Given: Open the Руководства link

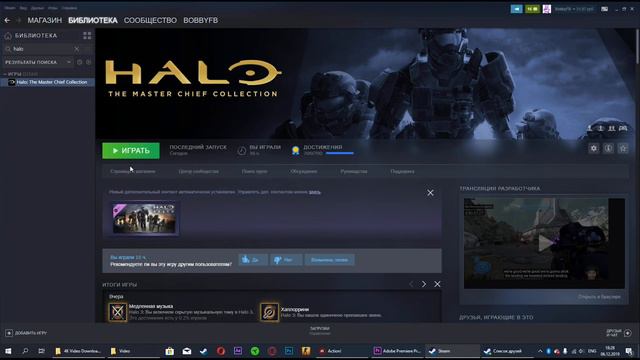Looking at the screenshot, I should (353, 171).
